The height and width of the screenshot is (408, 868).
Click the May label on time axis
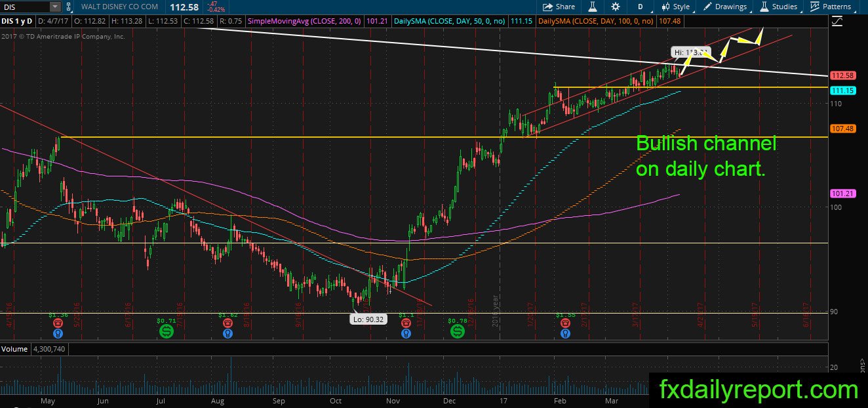tap(48, 399)
